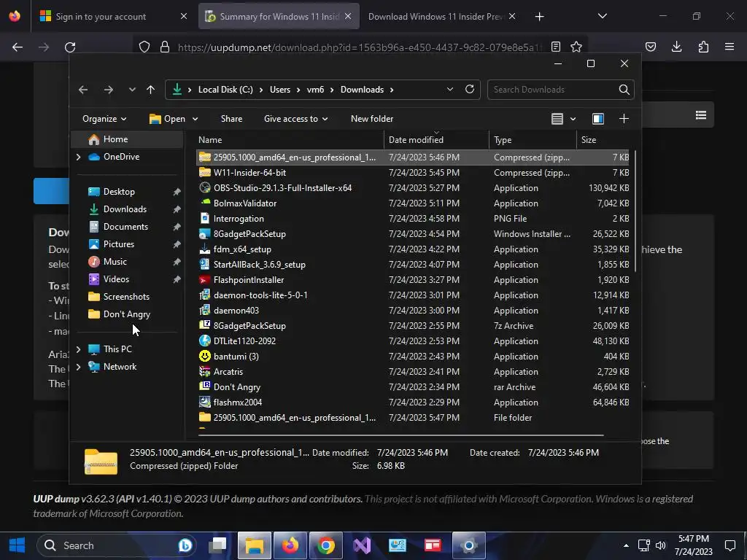Viewport: 747px width, 560px height.
Task: Go up one folder level
Action: point(150,90)
